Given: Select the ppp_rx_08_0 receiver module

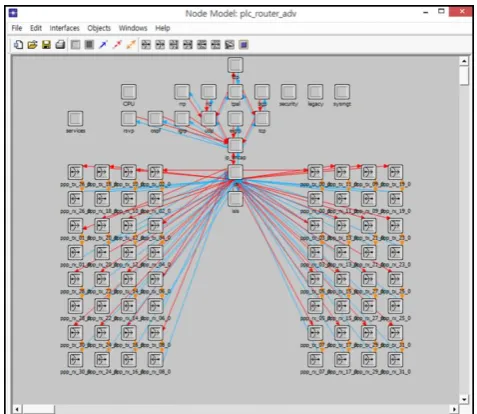Looking at the screenshot, I should pos(155,359).
